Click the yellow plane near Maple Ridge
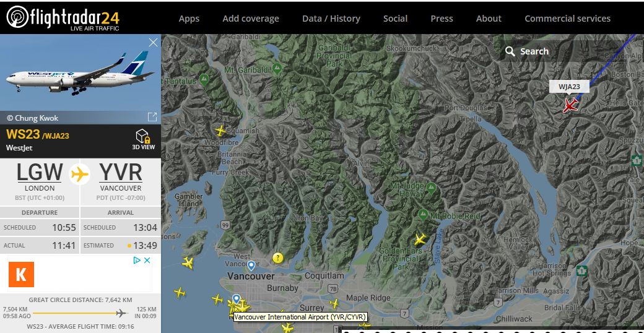The width and height of the screenshot is (644, 333). (335, 304)
